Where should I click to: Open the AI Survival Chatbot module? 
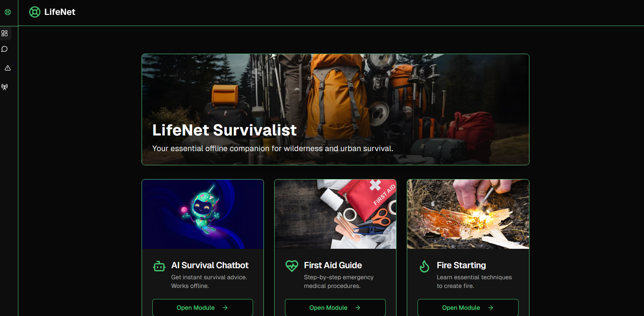pyautogui.click(x=203, y=308)
